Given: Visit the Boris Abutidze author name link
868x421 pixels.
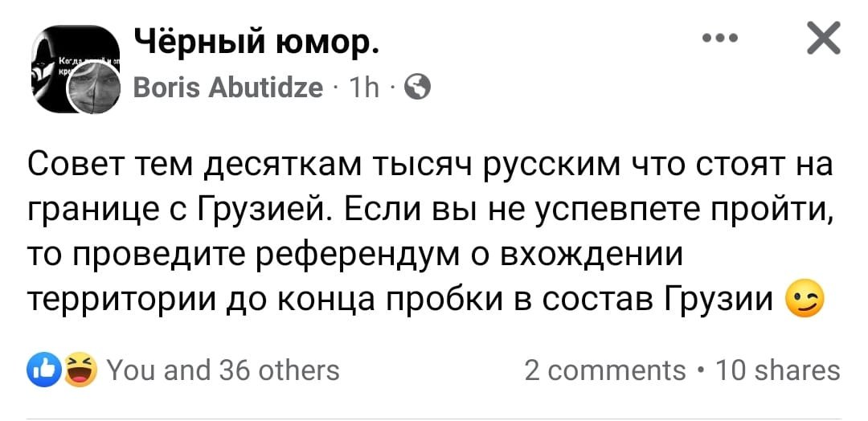Looking at the screenshot, I should click(227, 87).
